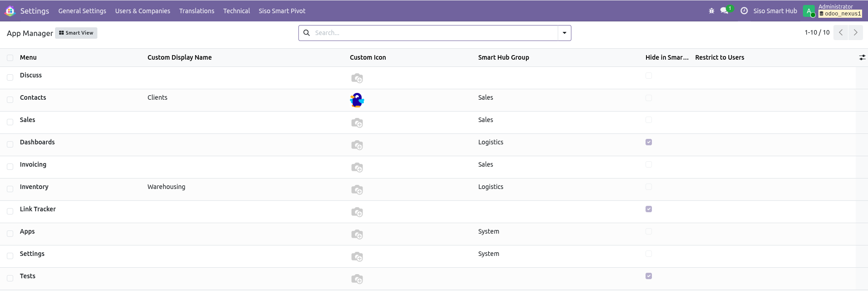Sort by Custom Display Name column
The width and height of the screenshot is (868, 291).
tap(179, 57)
